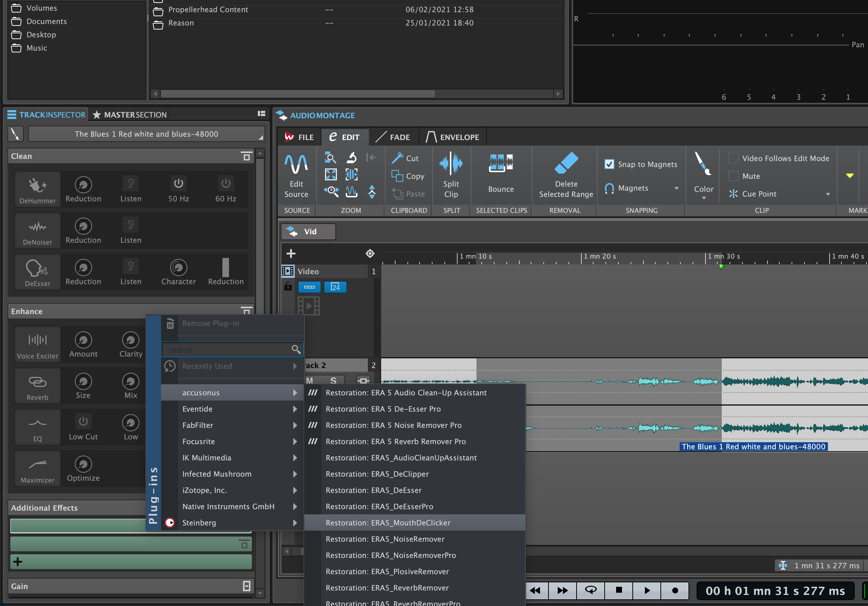Open the Vid montage tab
This screenshot has height=606, width=868.
[x=308, y=232]
